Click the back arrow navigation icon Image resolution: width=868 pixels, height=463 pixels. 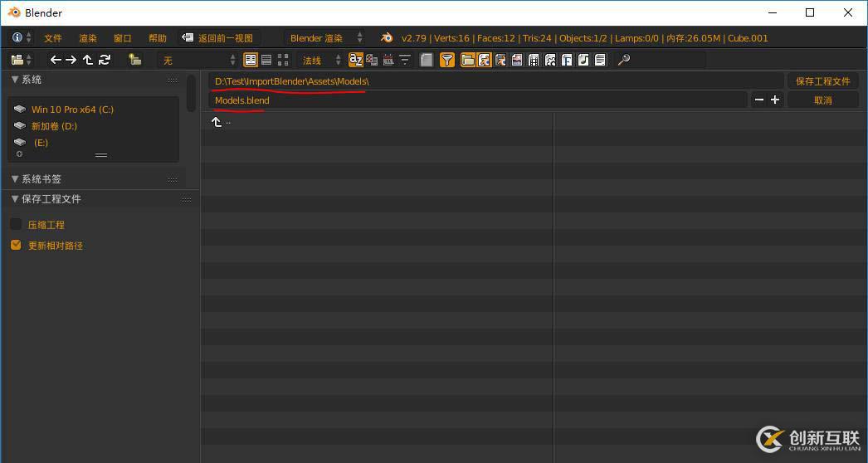(x=56, y=60)
